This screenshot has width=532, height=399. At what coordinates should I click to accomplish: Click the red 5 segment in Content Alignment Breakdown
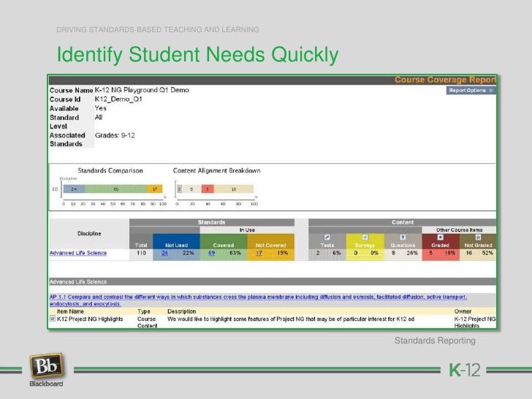pos(208,189)
